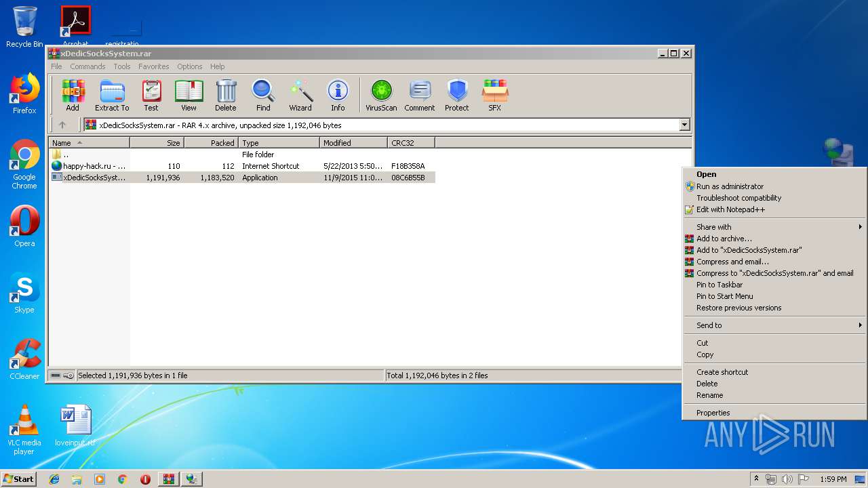The image size is (868, 488).
Task: Choose Compress and email...
Action: (x=774, y=262)
